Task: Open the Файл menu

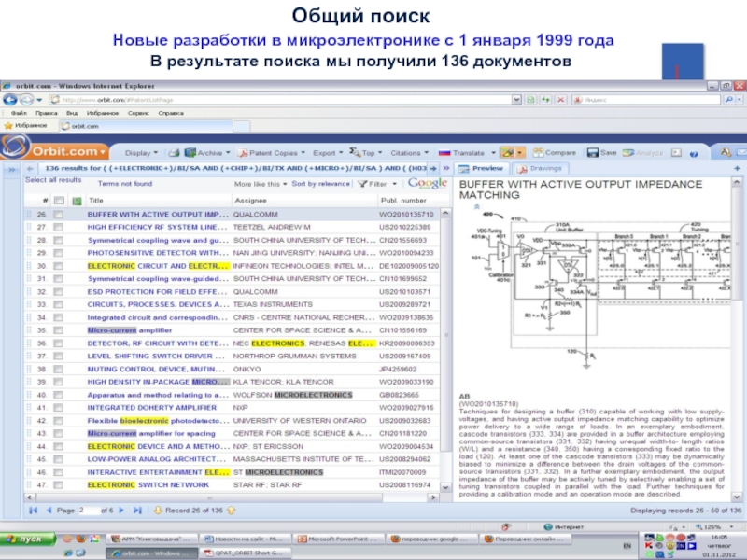Action: tap(19, 113)
